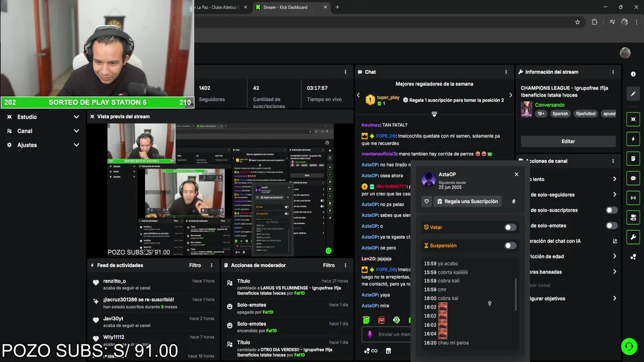Click the profile avatar at top right

625,53
